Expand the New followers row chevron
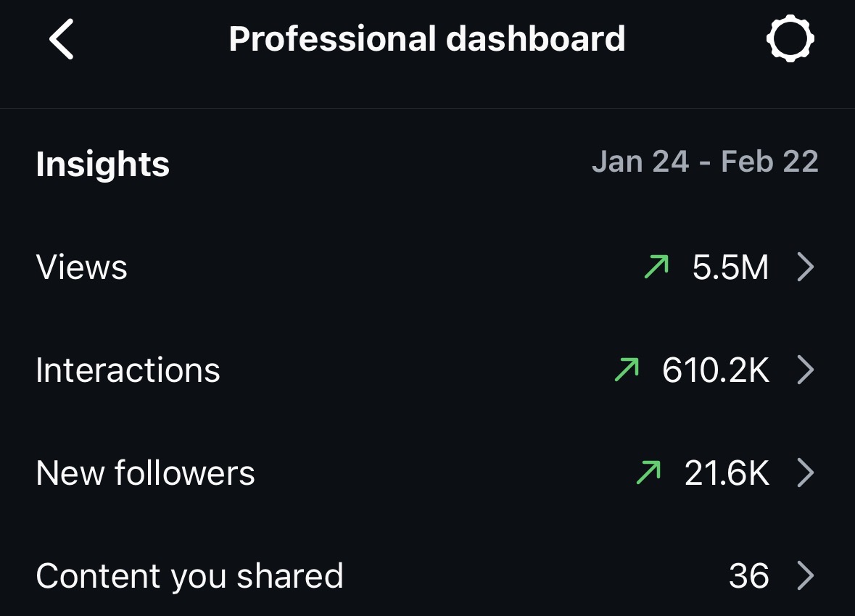This screenshot has height=616, width=855. tap(806, 474)
